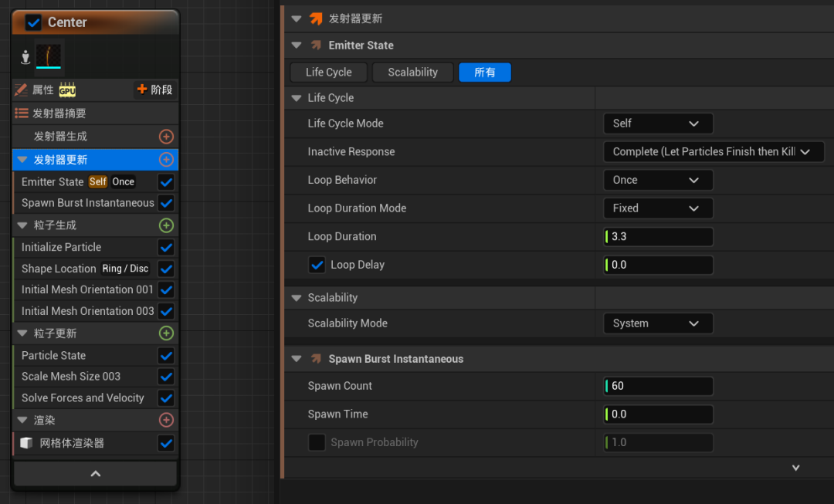Click the 发射器摘要 list icon
This screenshot has width=834, height=504.
click(22, 113)
